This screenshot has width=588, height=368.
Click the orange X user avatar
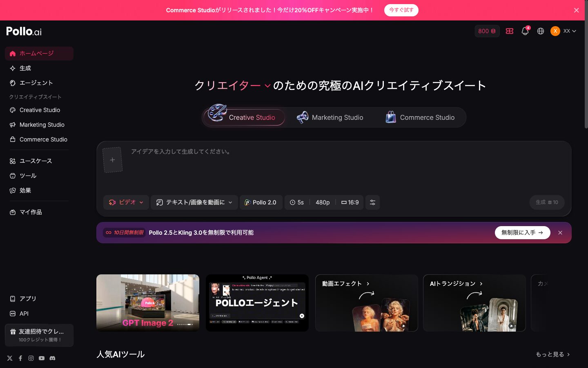[x=555, y=31]
